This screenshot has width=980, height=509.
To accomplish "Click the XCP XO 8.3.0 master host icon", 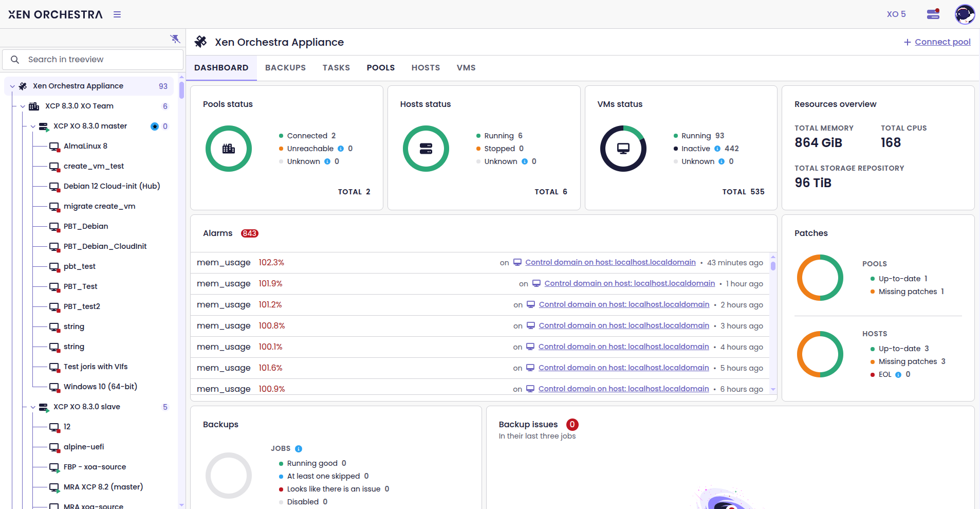I will coord(44,126).
